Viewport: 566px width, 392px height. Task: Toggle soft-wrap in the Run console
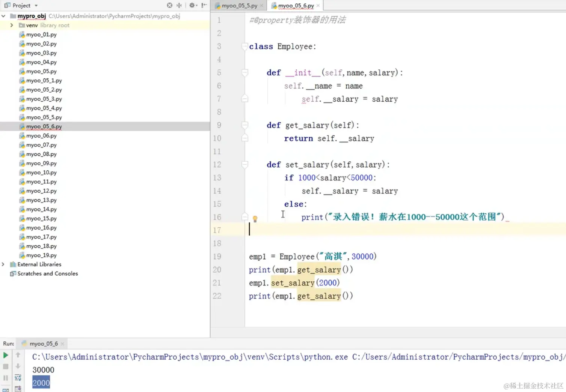tap(18, 378)
